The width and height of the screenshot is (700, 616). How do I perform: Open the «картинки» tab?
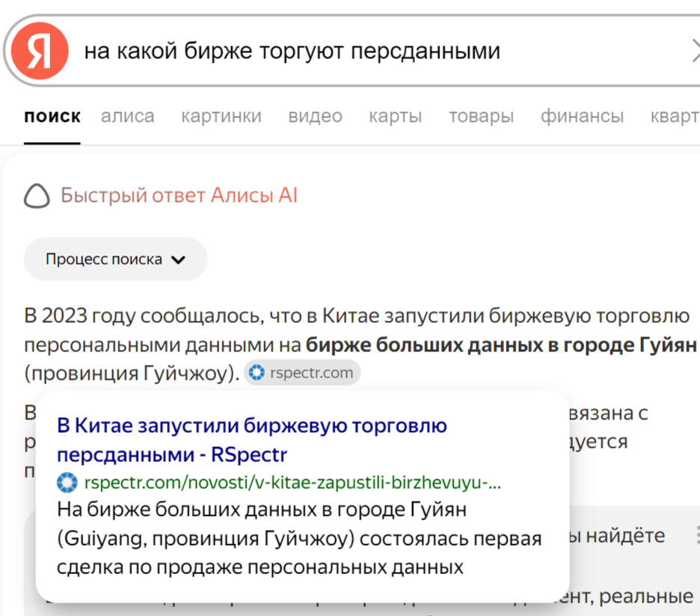click(221, 116)
